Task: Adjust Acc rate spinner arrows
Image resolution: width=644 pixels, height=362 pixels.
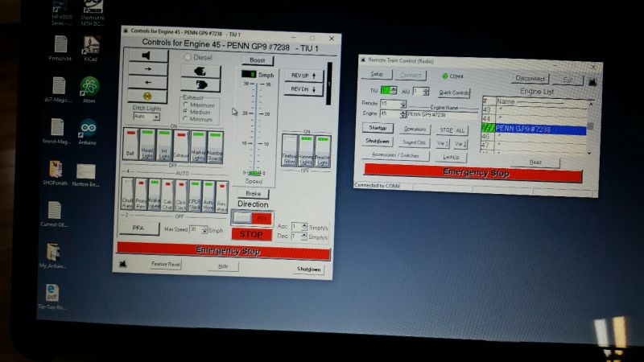Action: click(304, 227)
